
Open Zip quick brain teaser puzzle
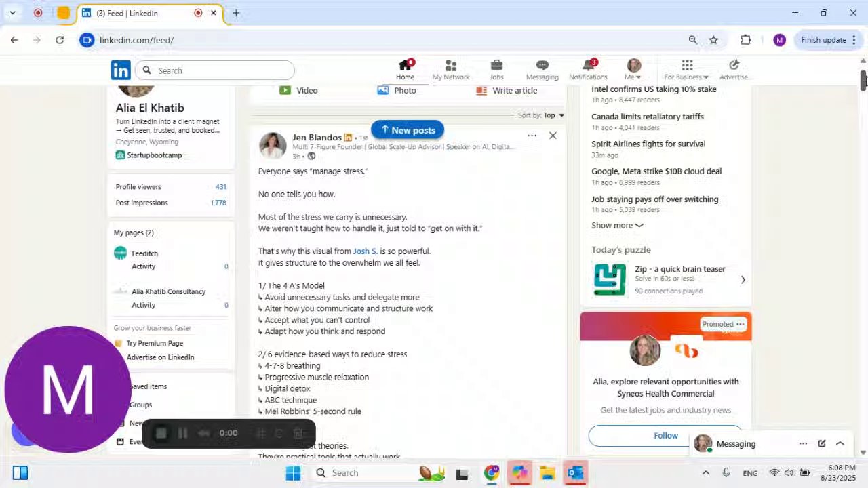click(680, 269)
